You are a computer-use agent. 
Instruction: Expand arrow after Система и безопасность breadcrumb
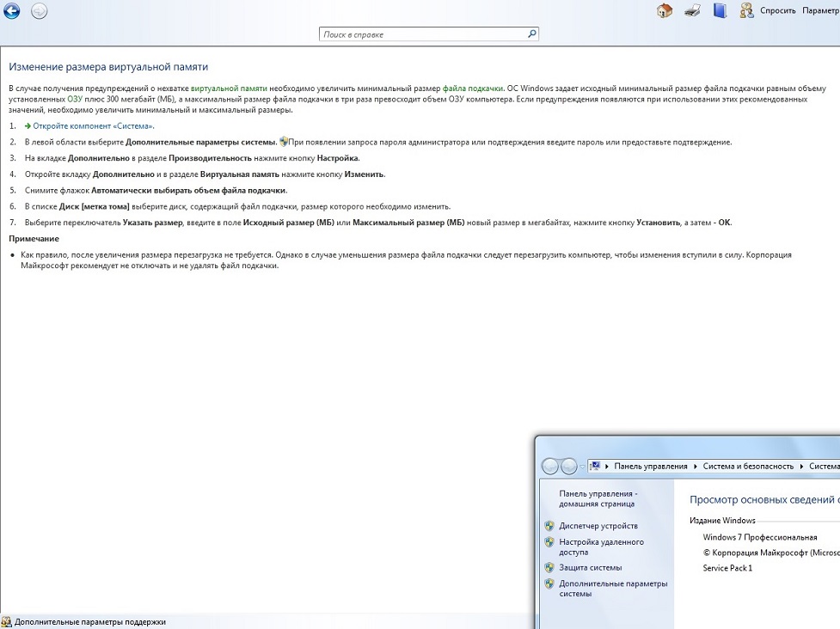[x=801, y=467]
